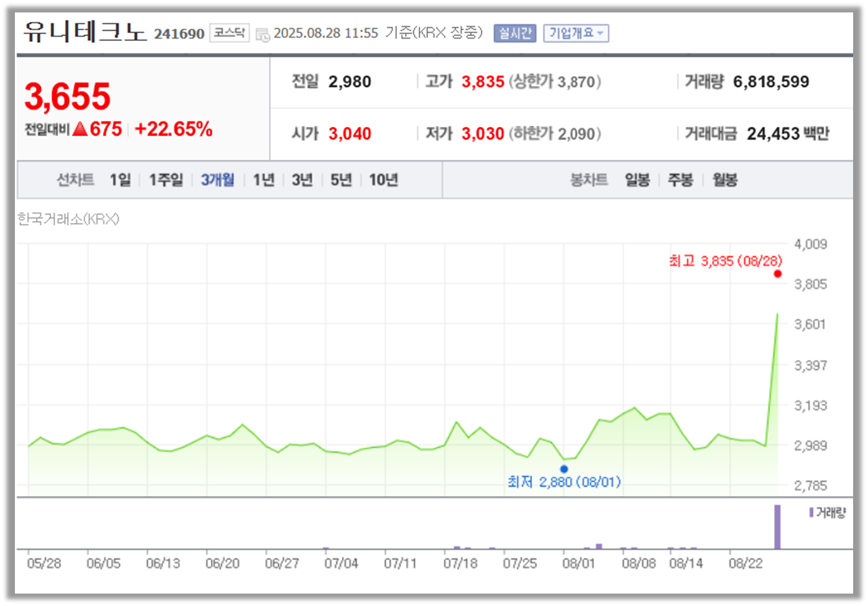Click the 상한가 3,870 text
868x606 pixels.
pyautogui.click(x=555, y=82)
